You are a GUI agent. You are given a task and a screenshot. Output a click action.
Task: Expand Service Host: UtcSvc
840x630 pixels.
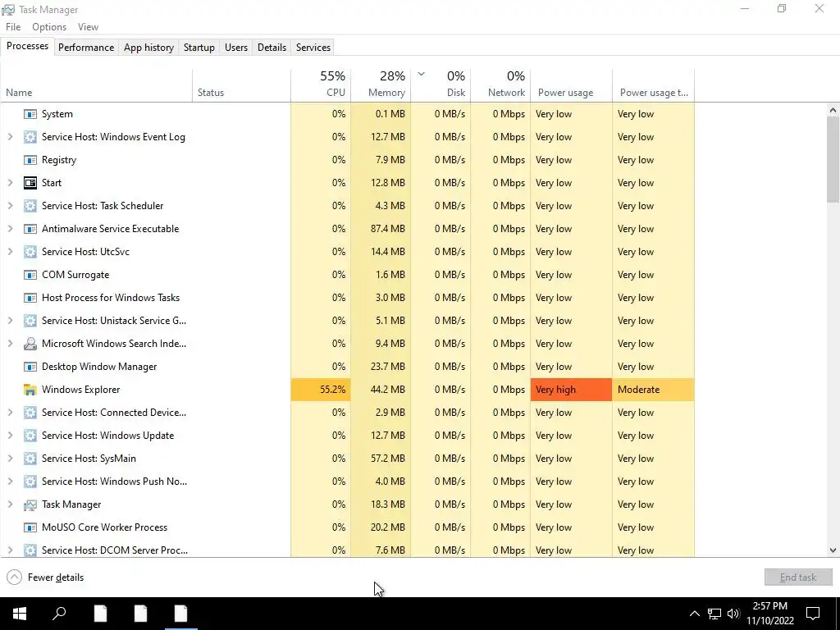point(10,252)
